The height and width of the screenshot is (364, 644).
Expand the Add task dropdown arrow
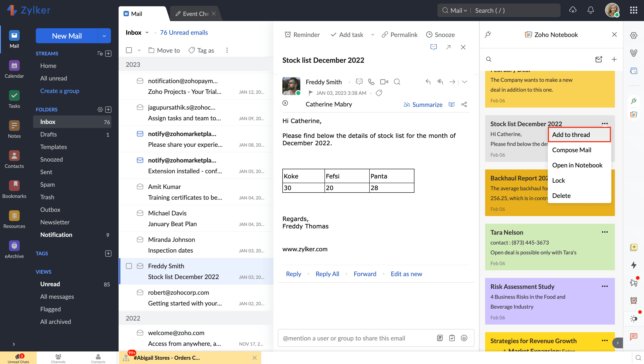(x=373, y=35)
